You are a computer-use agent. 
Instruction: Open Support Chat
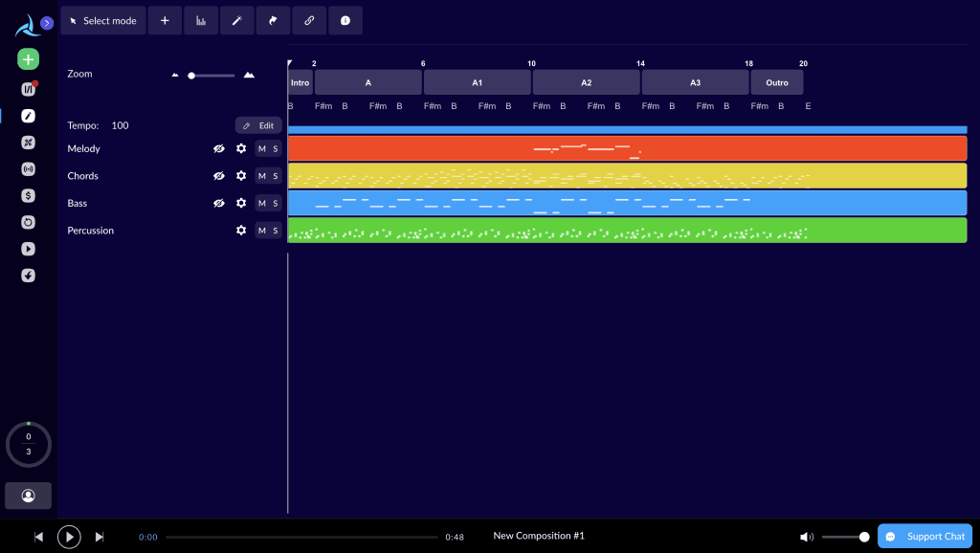pos(924,537)
